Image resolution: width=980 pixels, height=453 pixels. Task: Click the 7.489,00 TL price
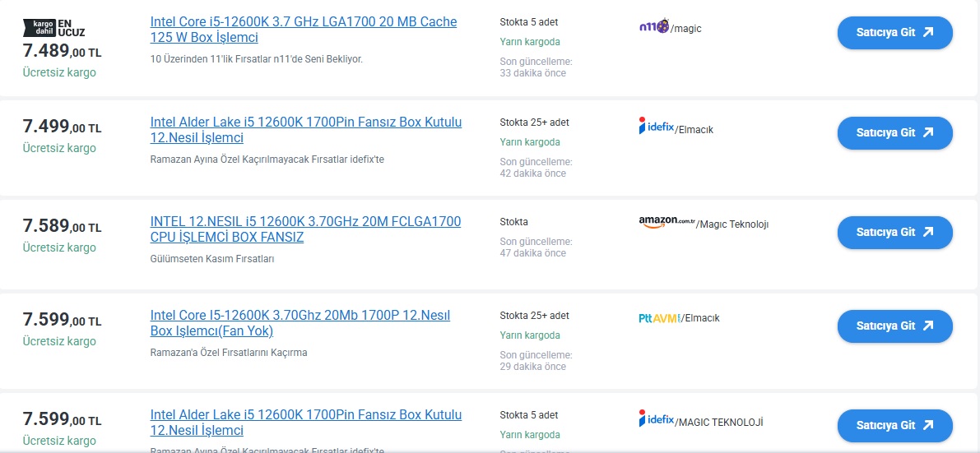[62, 51]
